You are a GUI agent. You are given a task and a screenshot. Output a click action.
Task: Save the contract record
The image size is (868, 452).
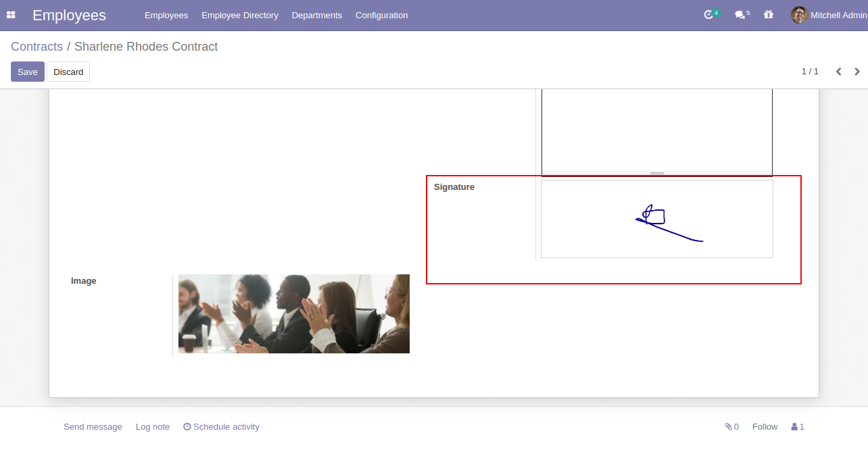pos(28,72)
